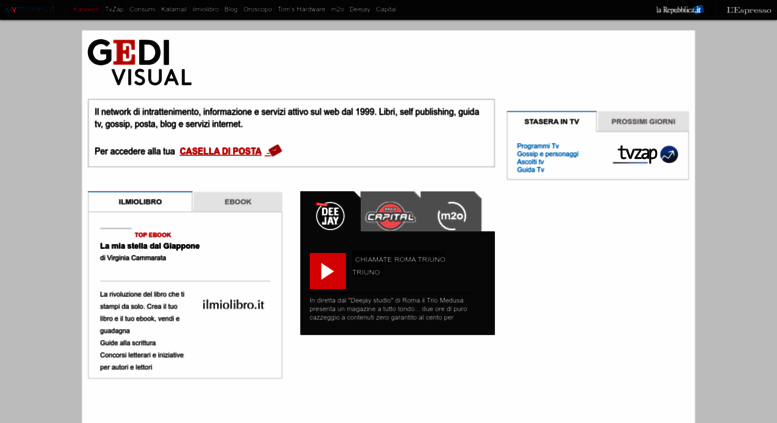Open Kataweb in top navigation

[86, 9]
